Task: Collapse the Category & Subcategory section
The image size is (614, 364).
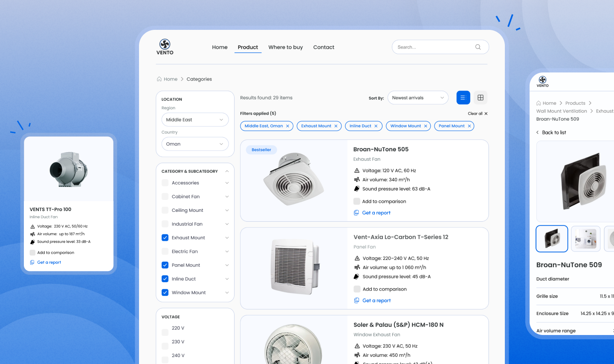Action: 227,171
